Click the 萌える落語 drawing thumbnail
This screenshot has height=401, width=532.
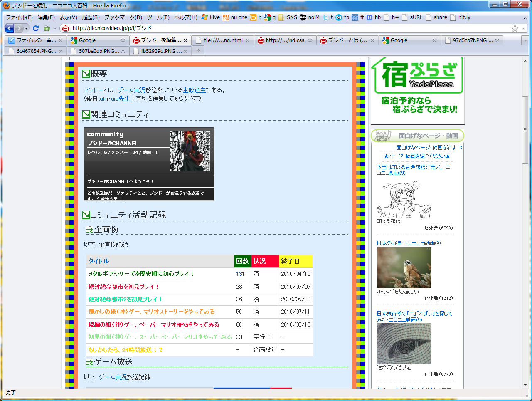404,199
